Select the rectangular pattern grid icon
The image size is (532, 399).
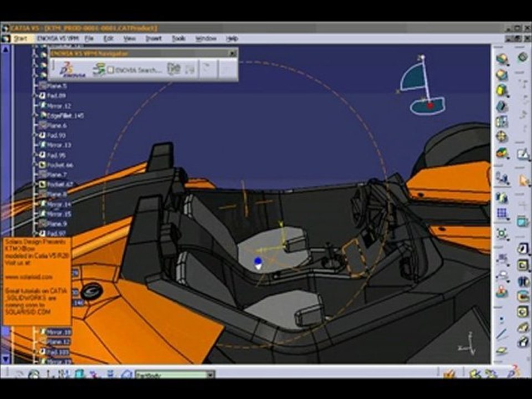coord(502,213)
